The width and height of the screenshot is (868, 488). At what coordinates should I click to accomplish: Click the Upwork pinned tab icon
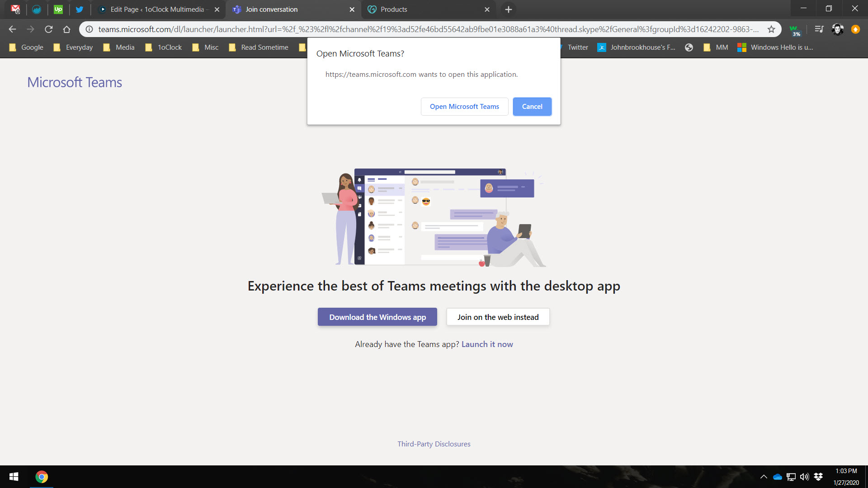[58, 9]
